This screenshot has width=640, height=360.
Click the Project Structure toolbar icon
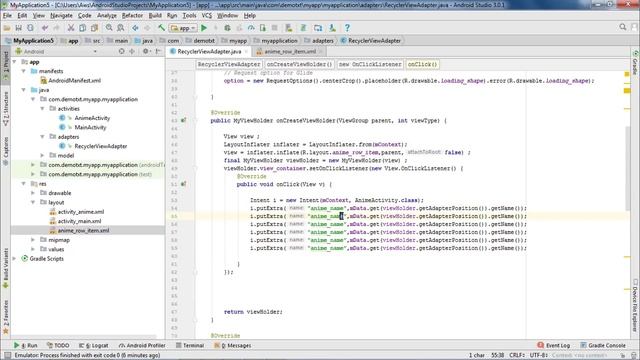(318, 28)
